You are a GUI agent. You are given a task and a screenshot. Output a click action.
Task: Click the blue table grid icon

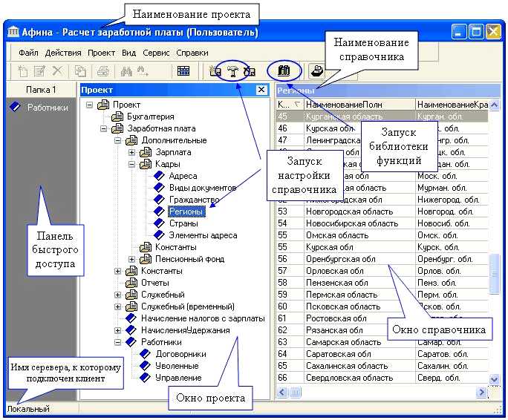point(183,71)
